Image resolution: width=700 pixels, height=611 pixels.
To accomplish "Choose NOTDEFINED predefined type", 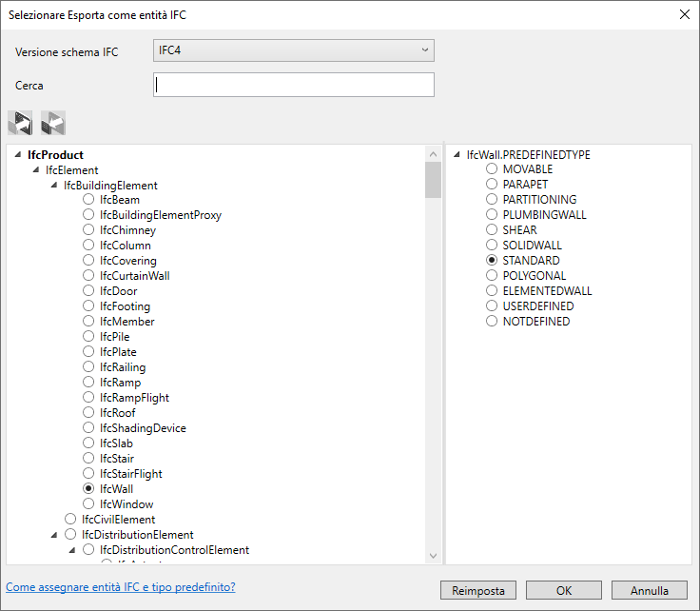I will click(492, 321).
